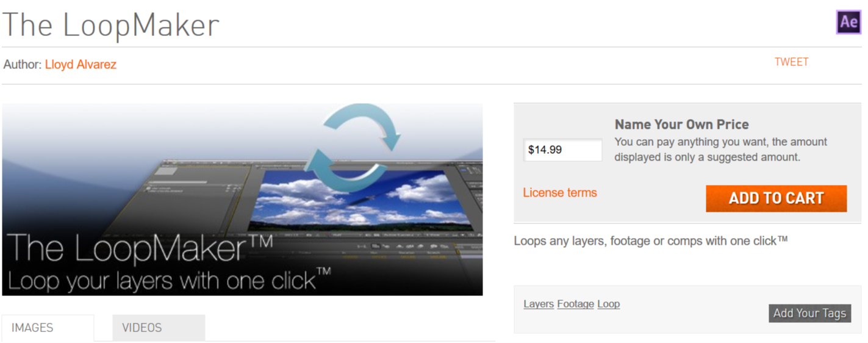Open the Loop tag
The width and height of the screenshot is (868, 343).
tap(608, 304)
